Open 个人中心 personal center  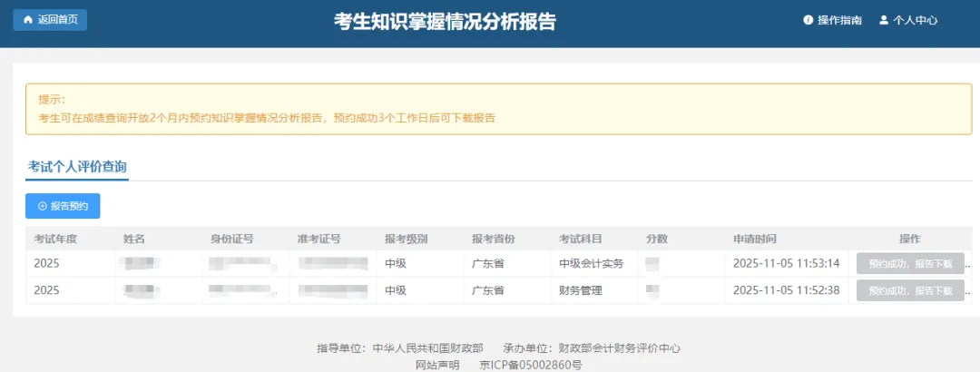[x=915, y=20]
